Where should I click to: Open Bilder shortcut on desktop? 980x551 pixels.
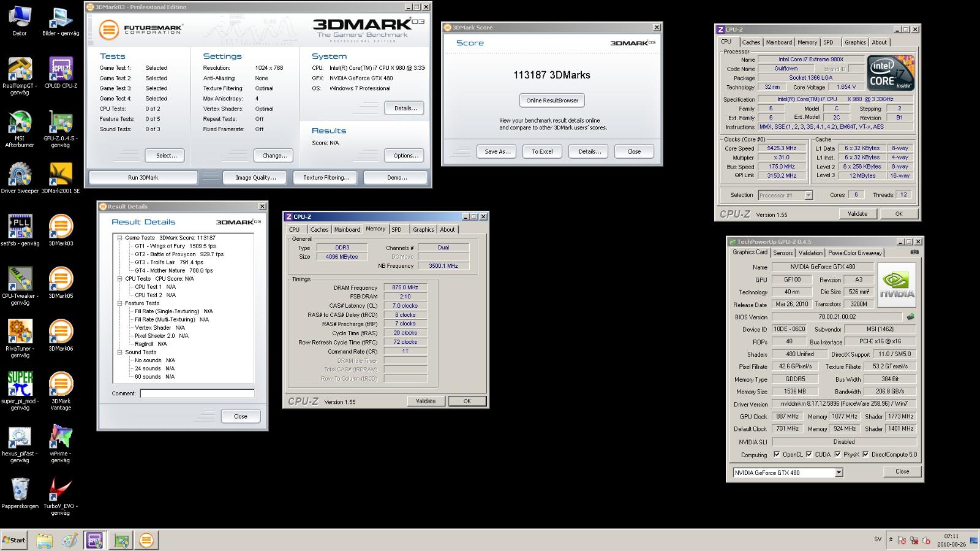point(60,21)
